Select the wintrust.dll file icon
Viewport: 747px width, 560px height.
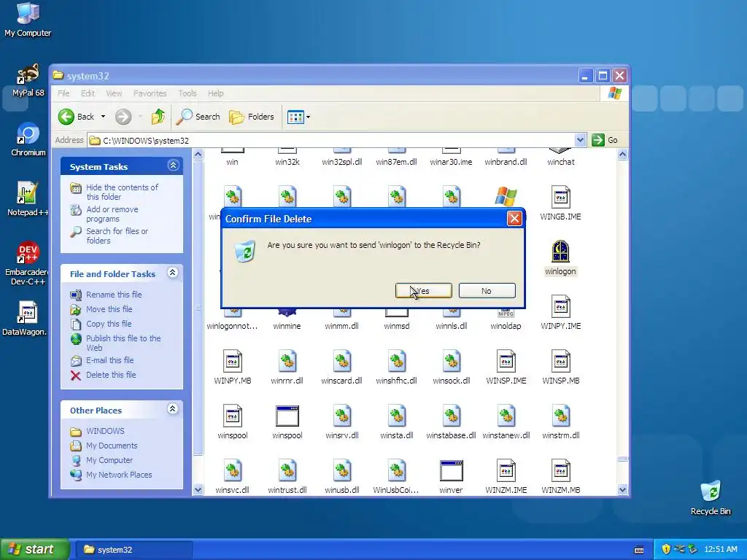click(287, 470)
